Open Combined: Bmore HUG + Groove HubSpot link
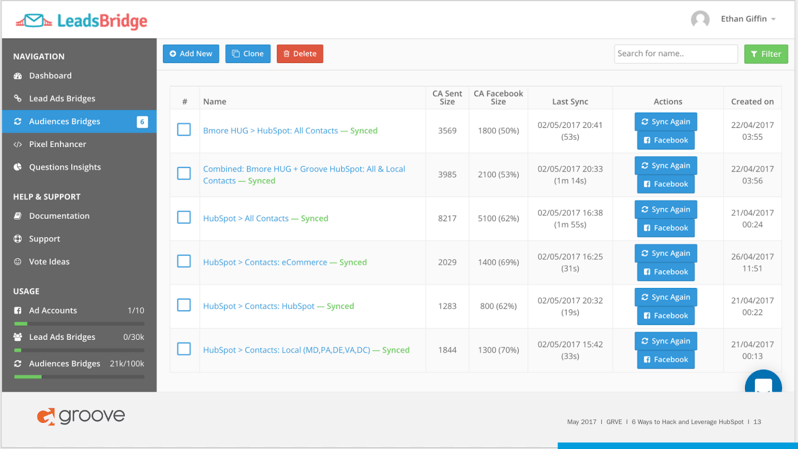 (304, 175)
